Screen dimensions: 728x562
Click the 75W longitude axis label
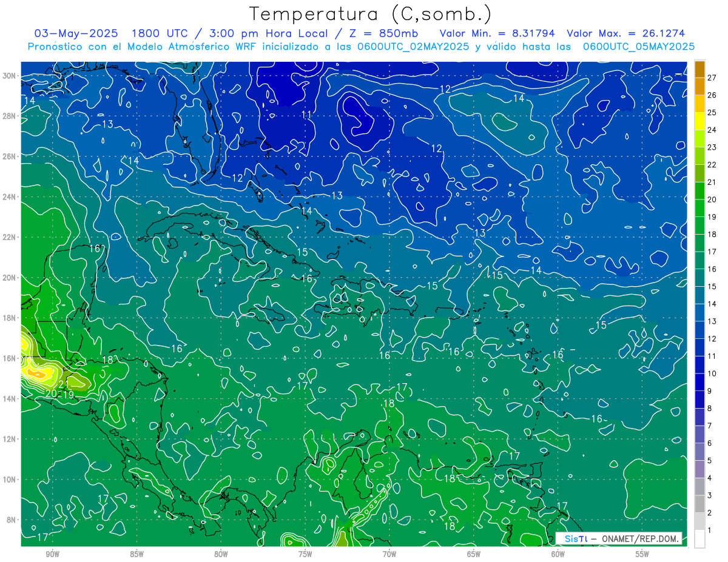[x=305, y=554]
